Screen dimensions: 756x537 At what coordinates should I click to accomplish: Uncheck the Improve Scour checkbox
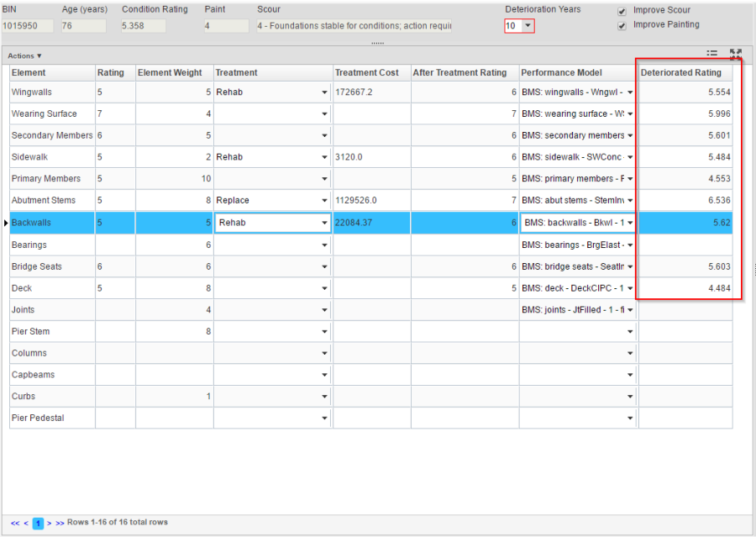pyautogui.click(x=622, y=11)
